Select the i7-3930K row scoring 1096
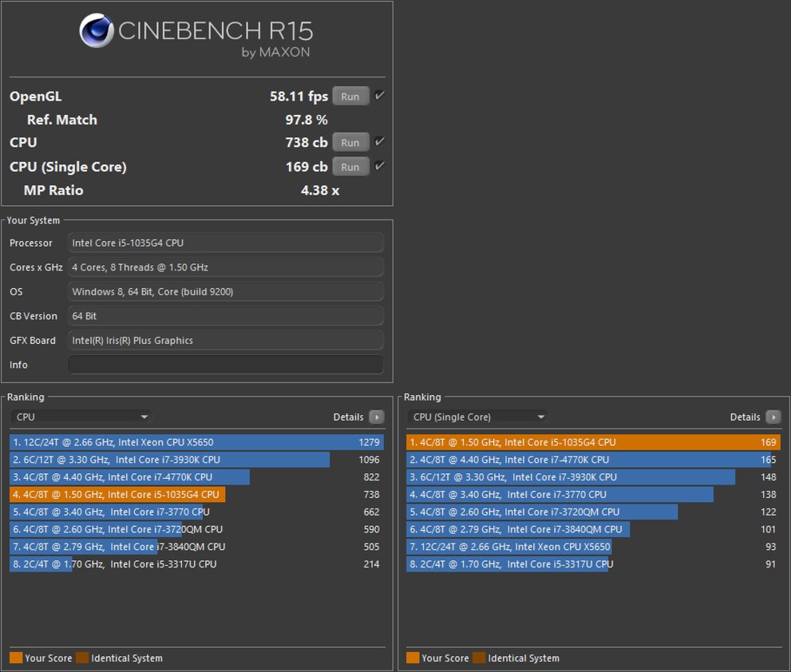Image resolution: width=791 pixels, height=672 pixels. click(196, 460)
